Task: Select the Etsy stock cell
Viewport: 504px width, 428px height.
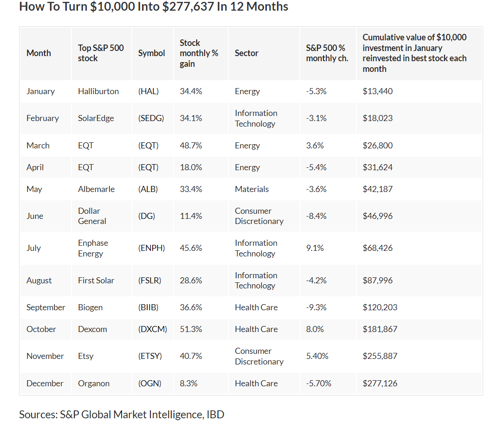Action: coord(86,356)
